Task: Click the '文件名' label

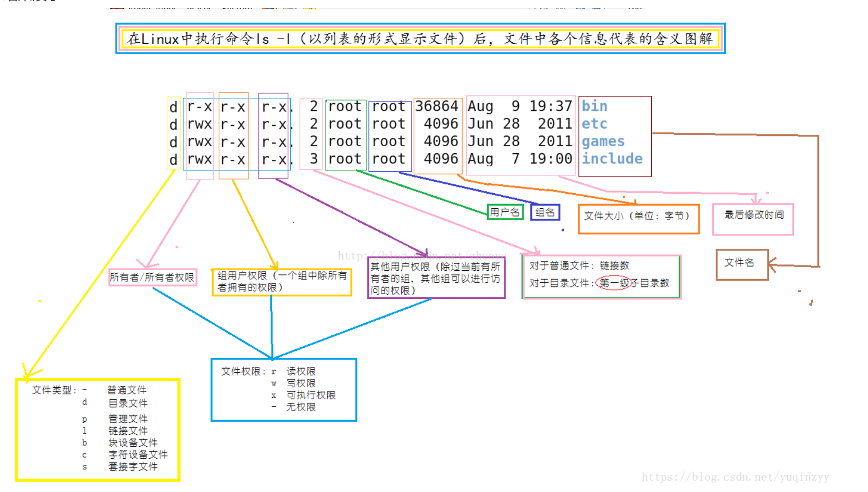Action: click(739, 262)
